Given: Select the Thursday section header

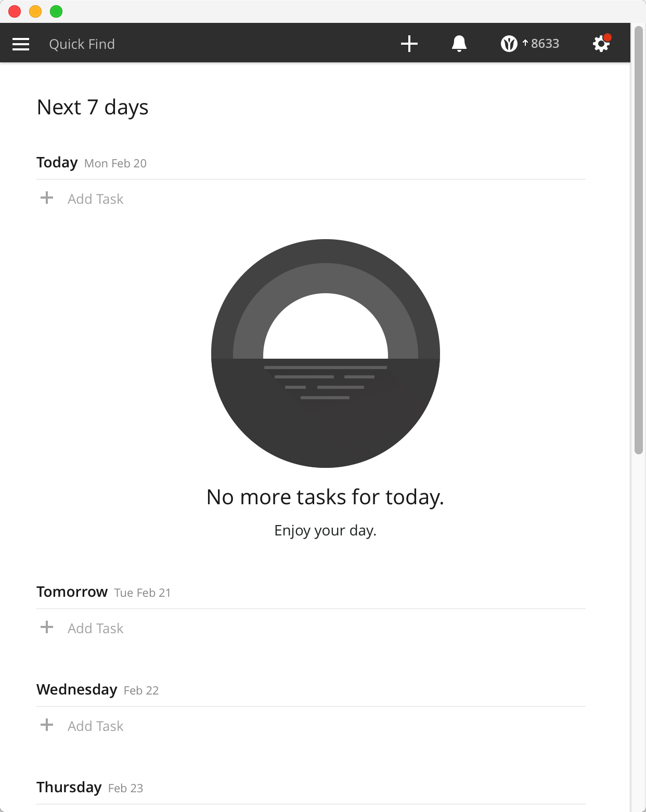Looking at the screenshot, I should 69,788.
